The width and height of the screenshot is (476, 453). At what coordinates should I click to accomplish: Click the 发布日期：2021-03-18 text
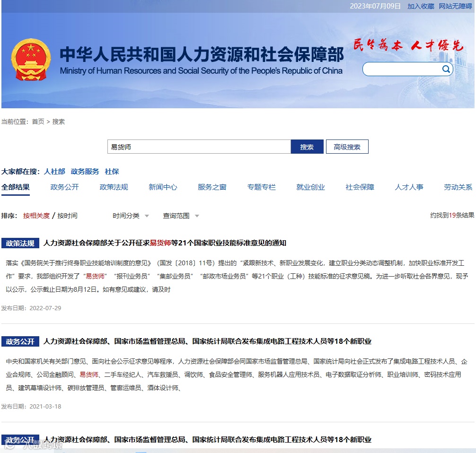[31, 407]
